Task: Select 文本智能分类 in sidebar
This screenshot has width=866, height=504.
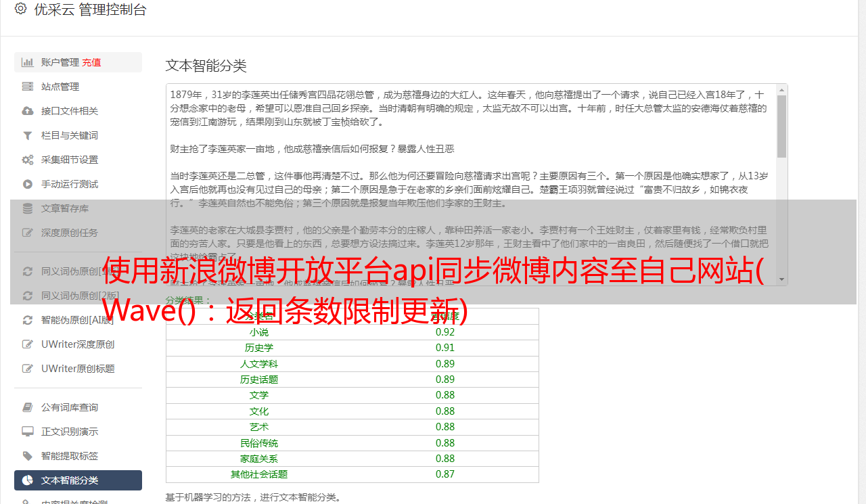Action: click(78, 480)
